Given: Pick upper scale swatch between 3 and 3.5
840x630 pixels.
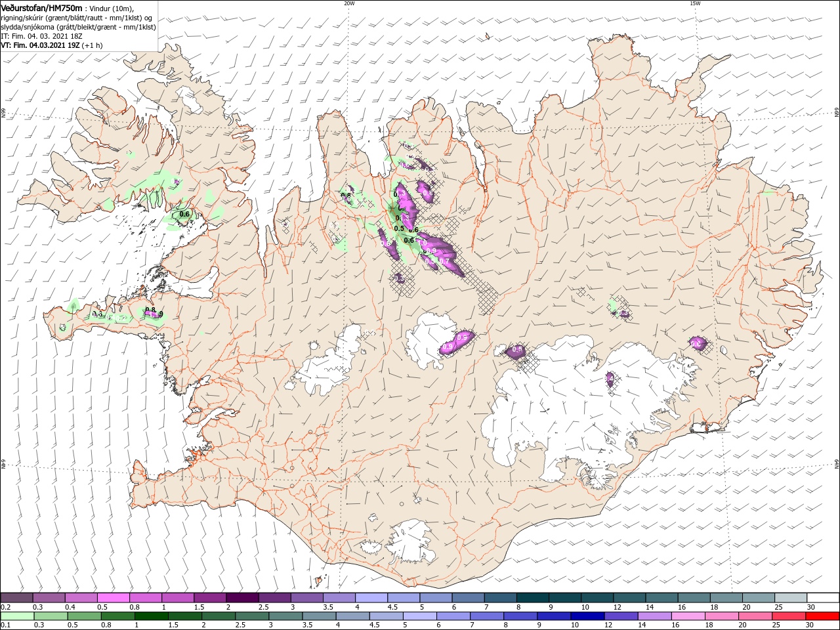Looking at the screenshot, I should tap(306, 597).
